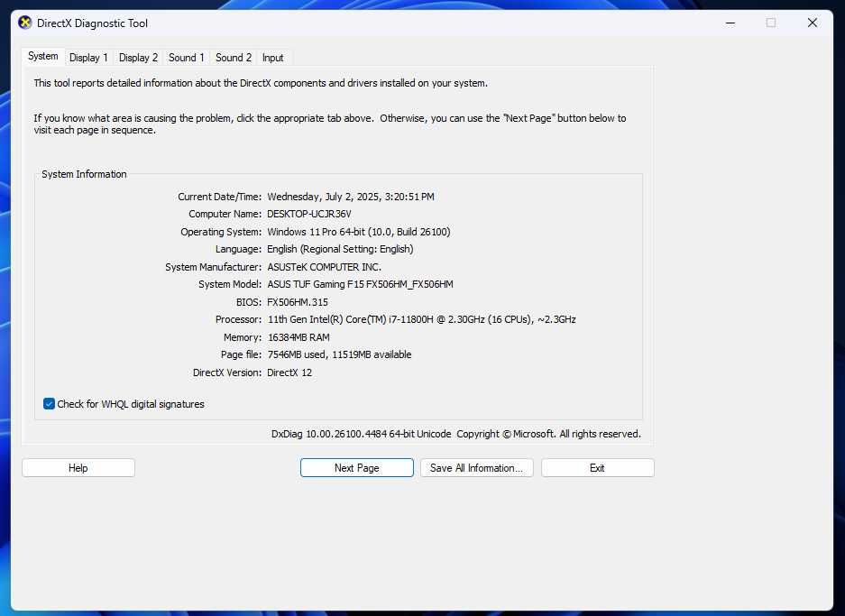Click the 16384MB RAM memory value

(x=299, y=336)
